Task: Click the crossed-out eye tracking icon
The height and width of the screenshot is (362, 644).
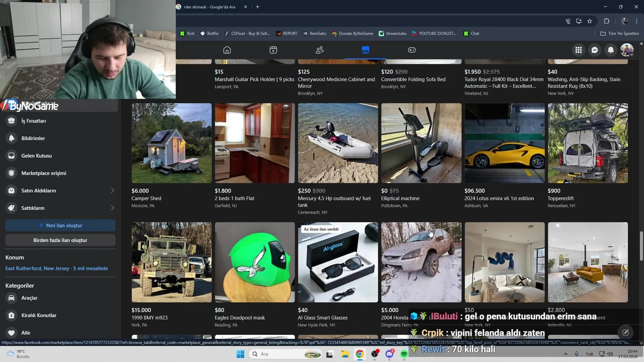Action: click(568, 21)
